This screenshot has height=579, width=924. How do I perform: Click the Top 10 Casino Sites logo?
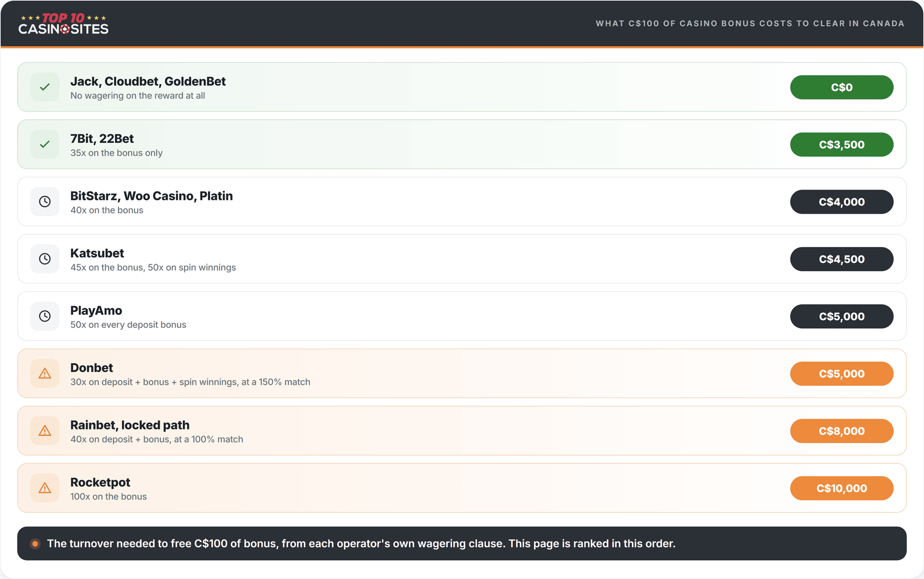click(x=64, y=24)
